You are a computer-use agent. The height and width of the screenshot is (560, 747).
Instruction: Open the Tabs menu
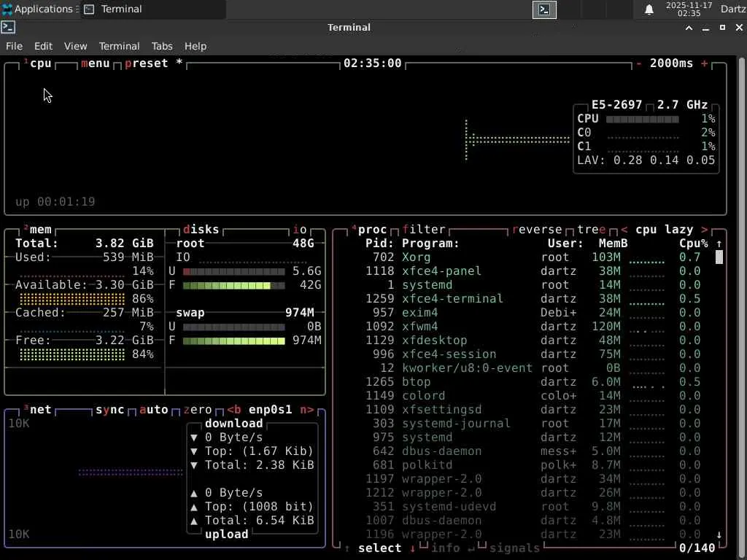coord(162,46)
